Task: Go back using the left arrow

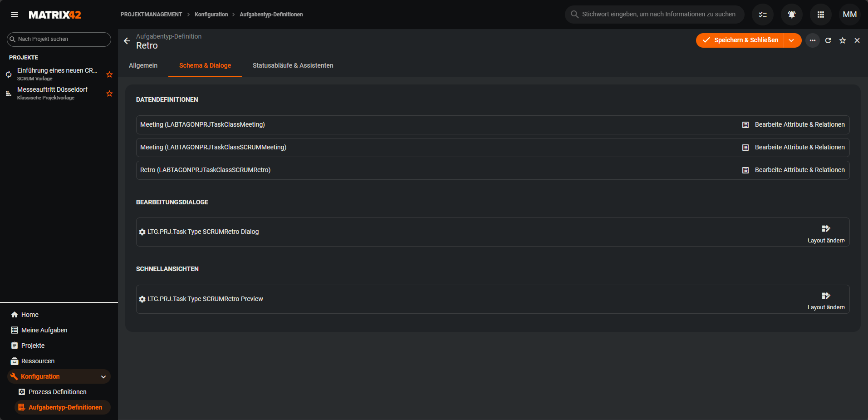Action: [127, 41]
